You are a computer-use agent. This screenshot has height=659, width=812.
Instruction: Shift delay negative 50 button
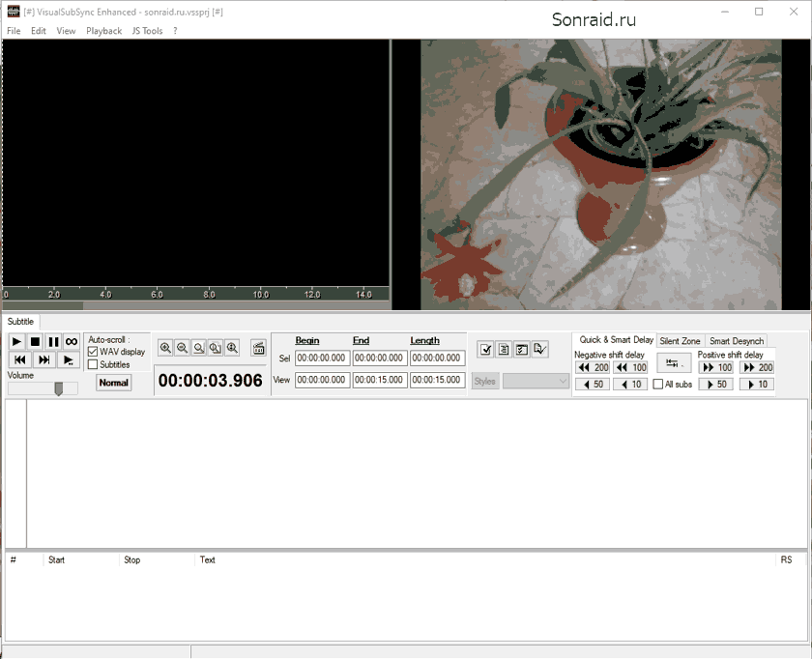(593, 385)
